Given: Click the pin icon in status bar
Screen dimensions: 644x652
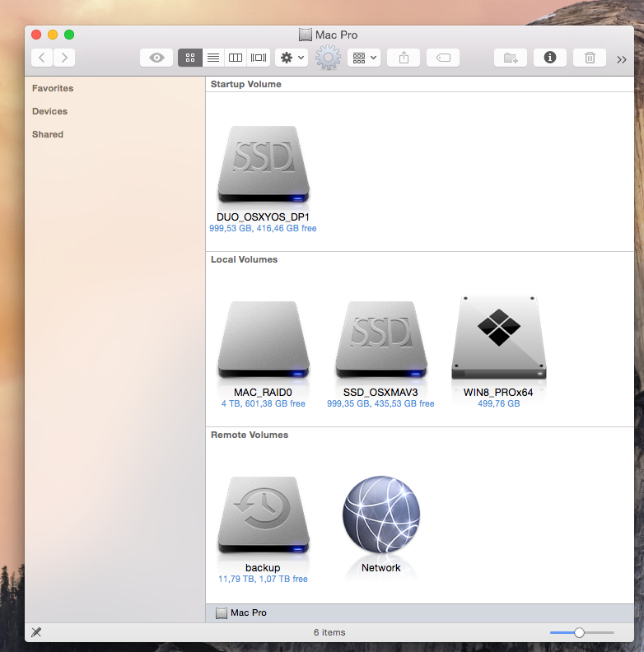Looking at the screenshot, I should tap(36, 632).
